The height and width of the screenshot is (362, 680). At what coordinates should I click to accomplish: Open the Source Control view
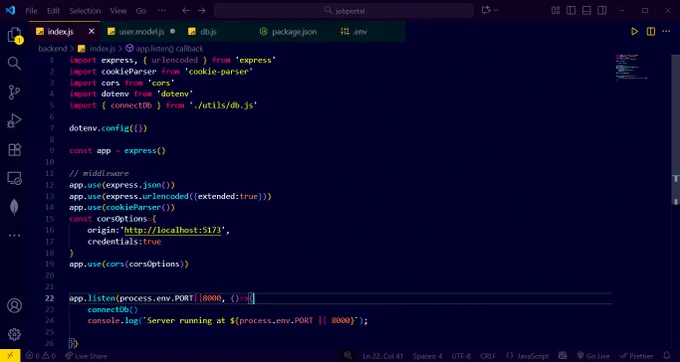14,92
